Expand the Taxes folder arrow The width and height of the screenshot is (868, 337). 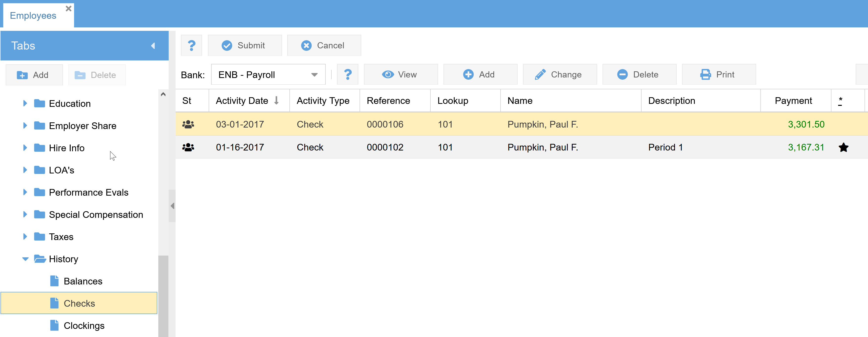point(25,237)
